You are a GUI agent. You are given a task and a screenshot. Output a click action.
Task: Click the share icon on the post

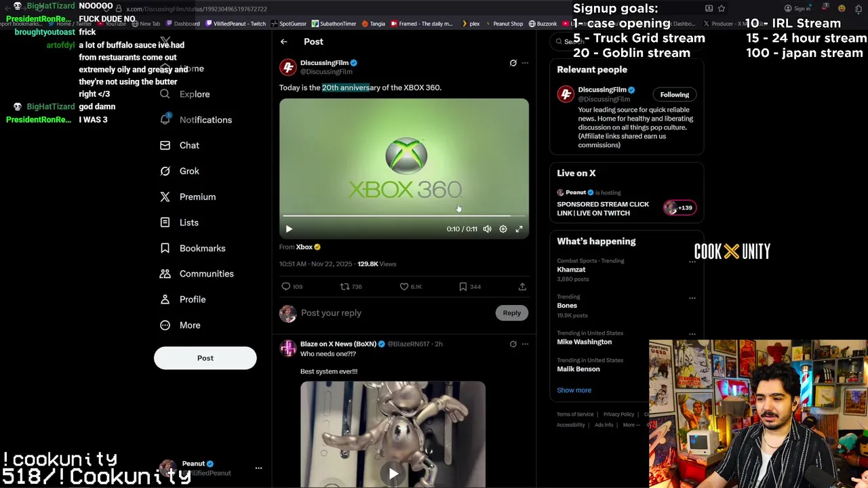522,287
